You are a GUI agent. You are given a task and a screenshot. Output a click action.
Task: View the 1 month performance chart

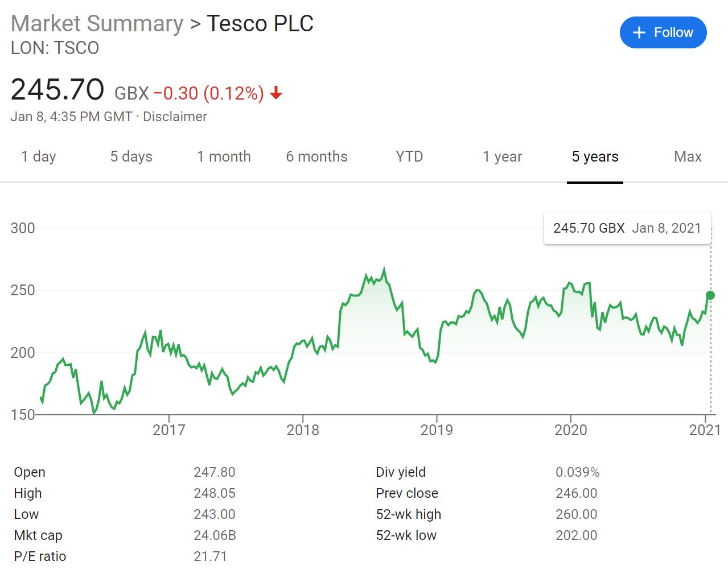[x=224, y=156]
